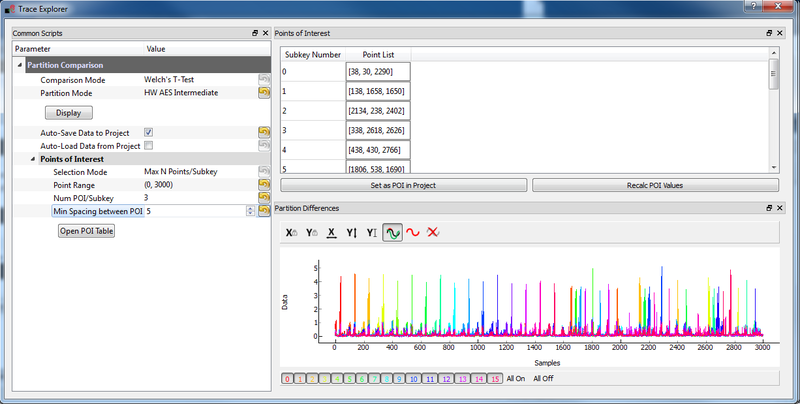Float the Points of Interest panel
Viewport: 800px width, 404px height.
tap(769, 33)
